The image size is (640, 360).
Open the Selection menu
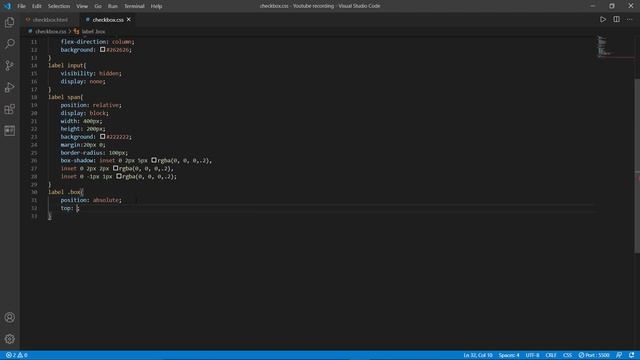pos(59,6)
